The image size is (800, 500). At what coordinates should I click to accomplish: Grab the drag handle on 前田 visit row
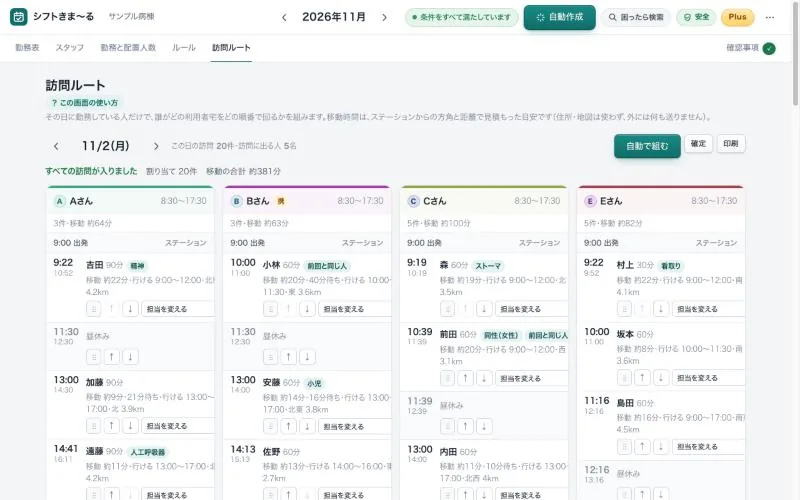[x=447, y=378]
